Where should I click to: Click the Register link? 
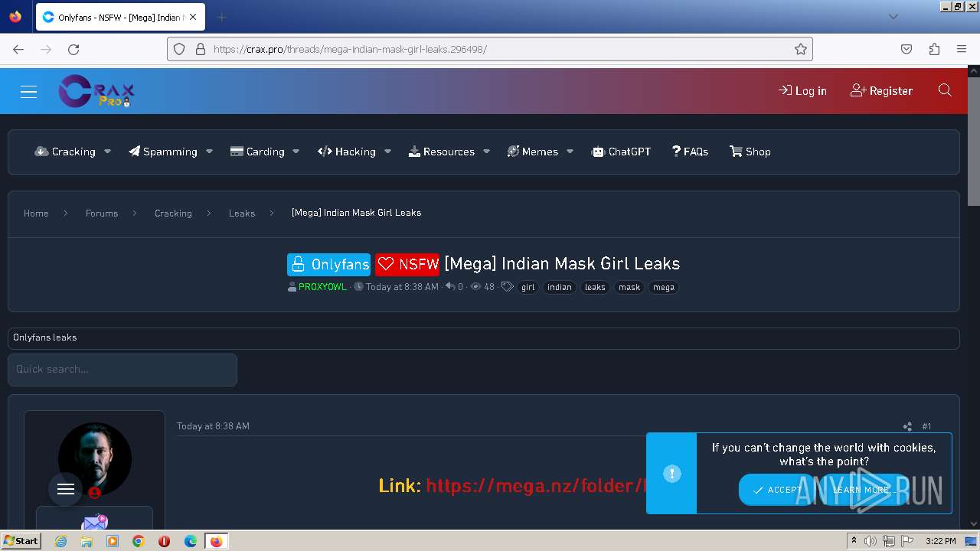point(881,90)
